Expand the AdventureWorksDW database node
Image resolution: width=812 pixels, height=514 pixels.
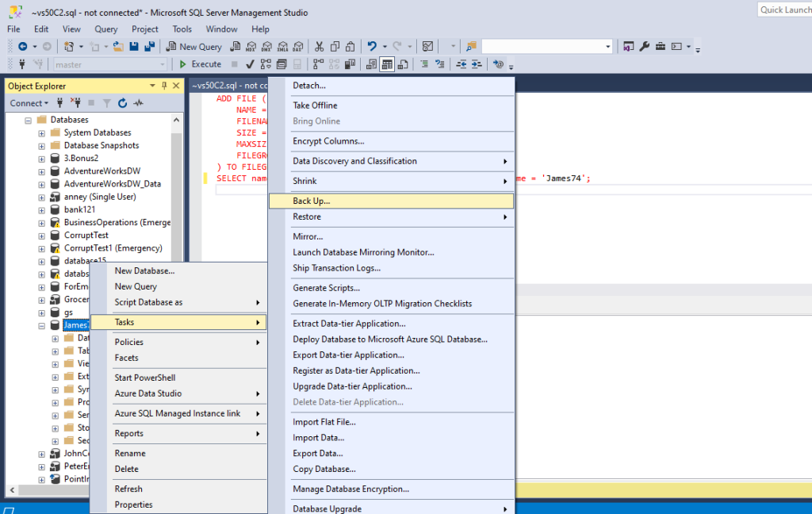pos(41,171)
